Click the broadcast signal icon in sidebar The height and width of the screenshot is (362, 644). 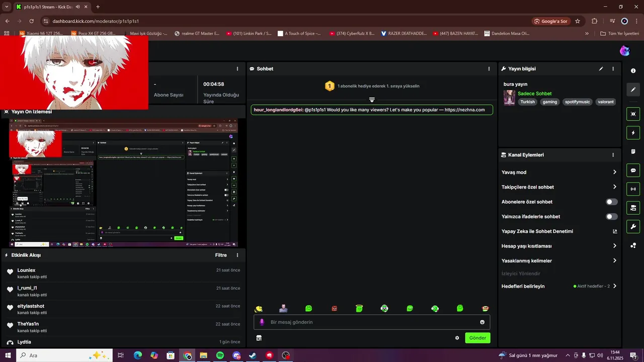633,189
